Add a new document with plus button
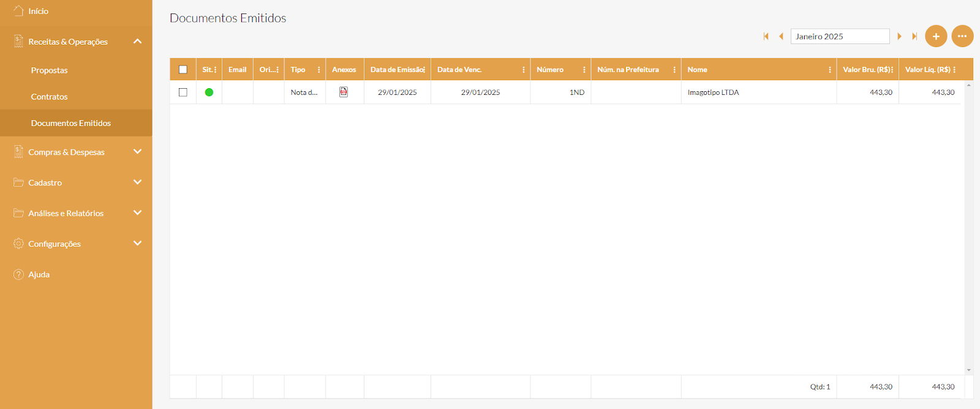Screen dimensions: 980x409 point(936,36)
